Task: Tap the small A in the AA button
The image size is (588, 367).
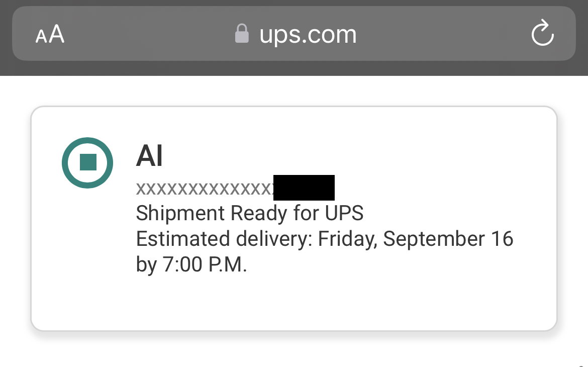Action: tap(41, 37)
